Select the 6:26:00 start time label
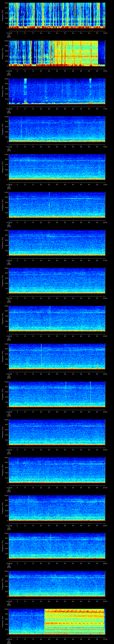 9,487
